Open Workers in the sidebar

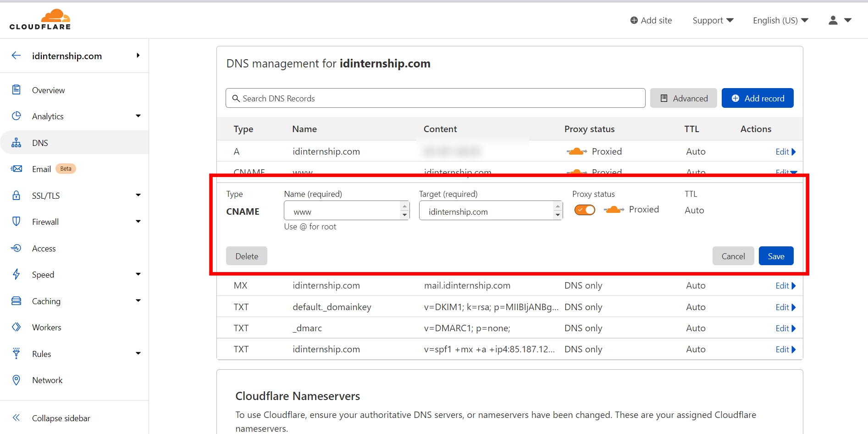(x=47, y=327)
